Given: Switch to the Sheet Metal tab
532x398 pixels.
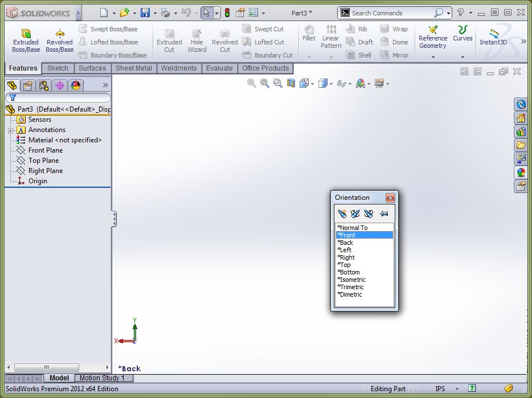Looking at the screenshot, I should [134, 68].
